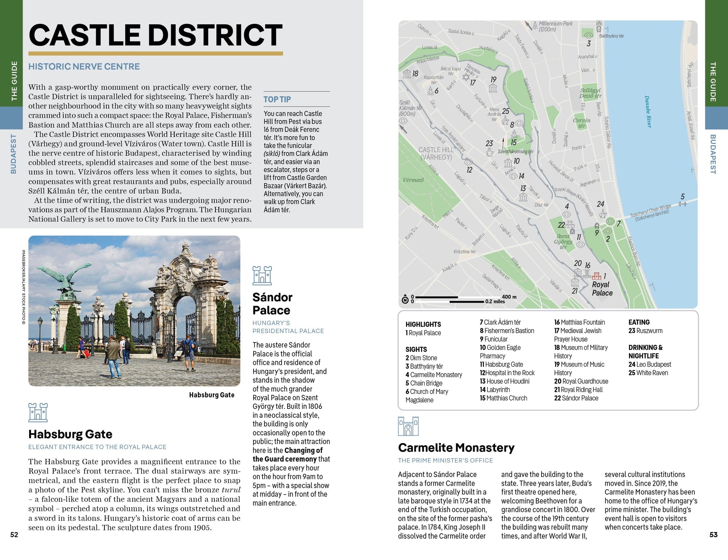Screen dimensions: 728x560
Task: Click the bridge icon at map marker 5
Action: 683,204
